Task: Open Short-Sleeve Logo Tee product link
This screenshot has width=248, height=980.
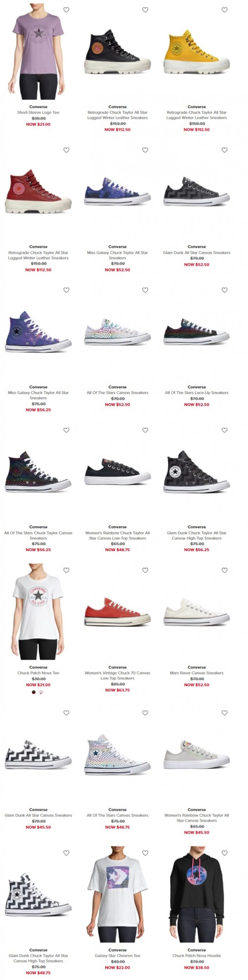Action: (x=38, y=112)
